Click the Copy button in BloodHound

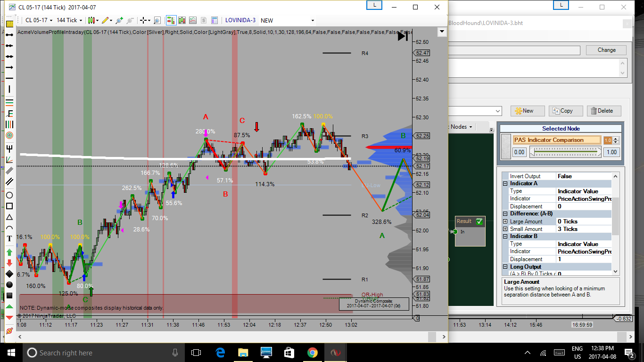pyautogui.click(x=566, y=111)
